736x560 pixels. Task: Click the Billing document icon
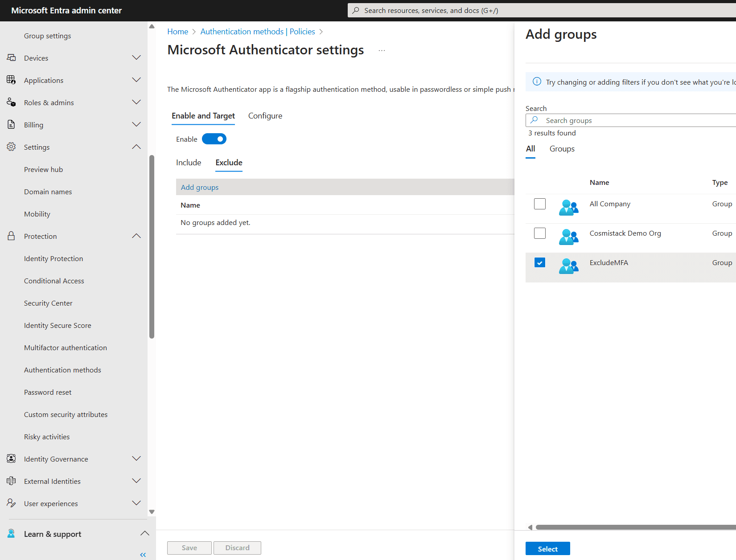tap(12, 125)
